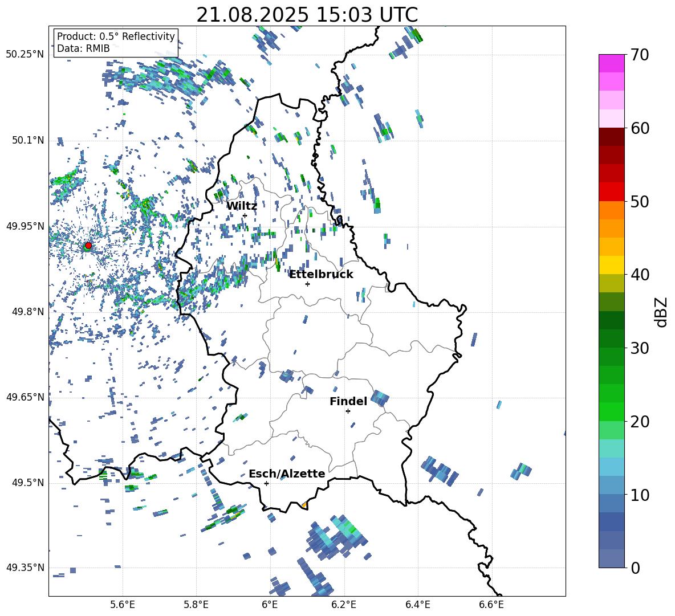
Task: Click the 6.6°E longitude label
Action: [x=491, y=605]
